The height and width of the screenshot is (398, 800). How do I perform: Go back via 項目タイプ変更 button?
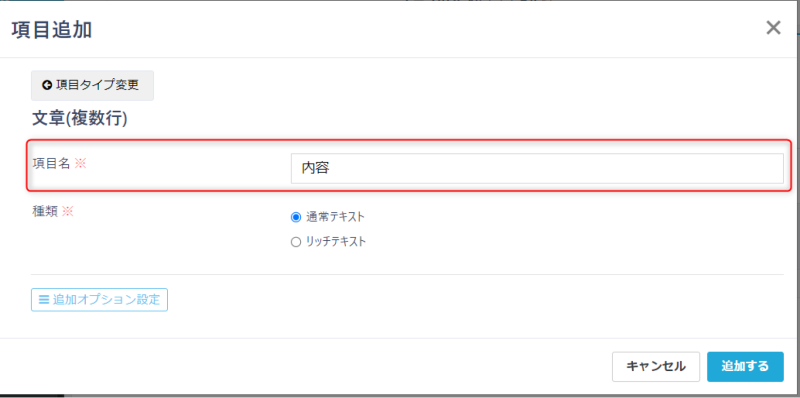pyautogui.click(x=92, y=86)
